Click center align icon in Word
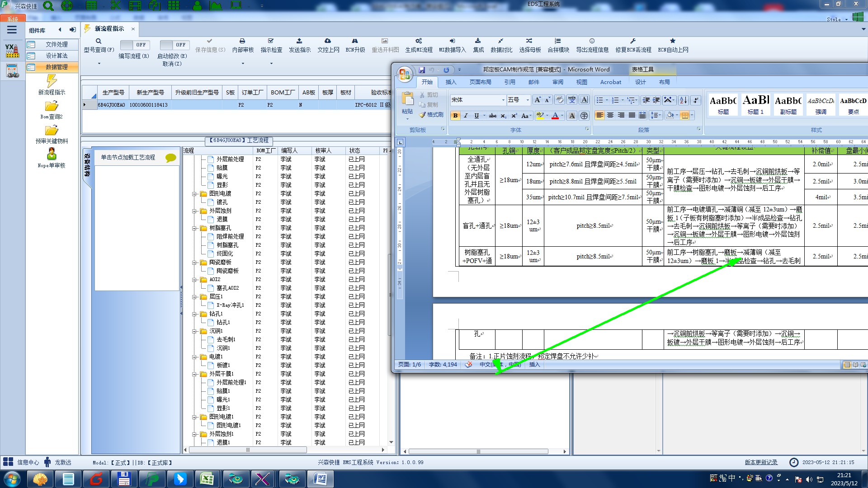The image size is (868, 488). pos(610,116)
